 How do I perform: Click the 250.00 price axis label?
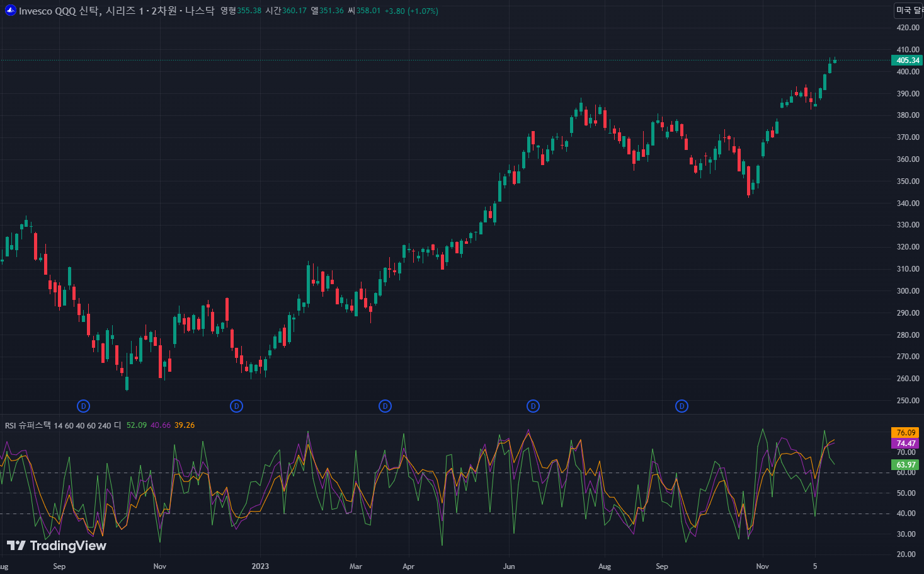[x=908, y=401]
